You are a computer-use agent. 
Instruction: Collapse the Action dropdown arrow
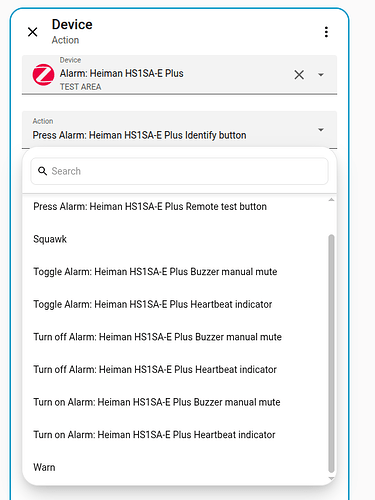(x=321, y=130)
